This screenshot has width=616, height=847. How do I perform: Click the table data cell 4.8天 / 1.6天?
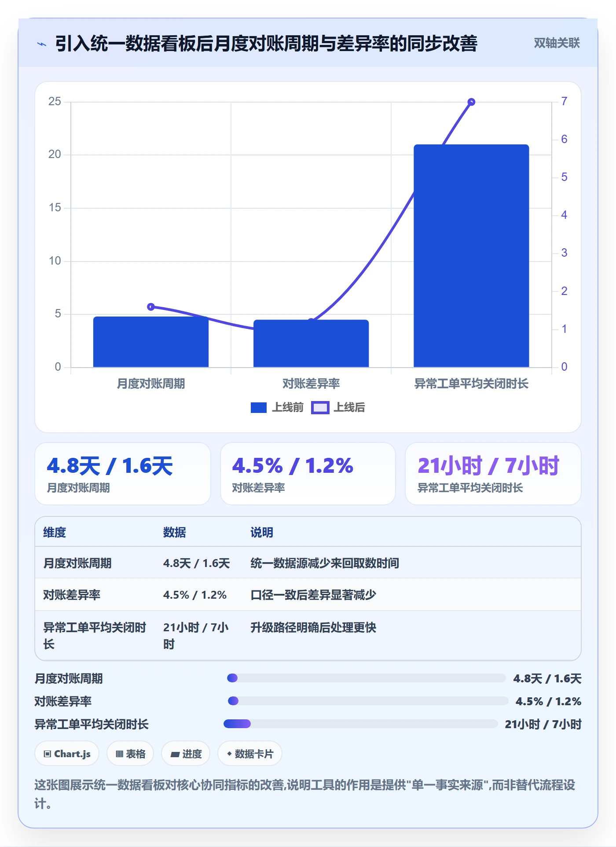196,563
